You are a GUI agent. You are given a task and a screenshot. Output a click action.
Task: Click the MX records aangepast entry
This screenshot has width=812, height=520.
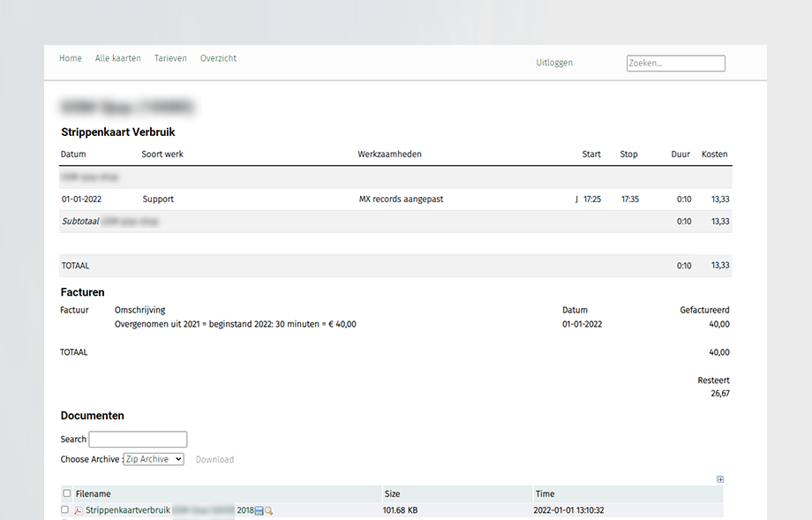(401, 200)
